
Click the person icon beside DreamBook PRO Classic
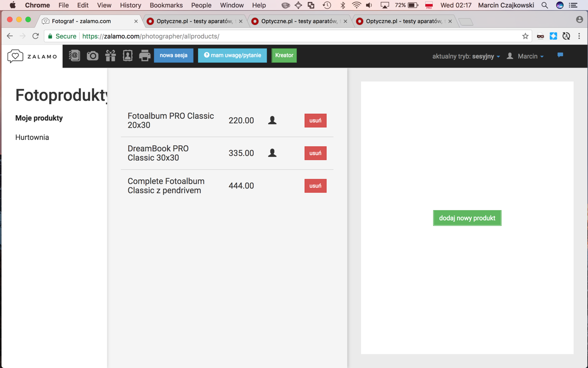point(272,153)
